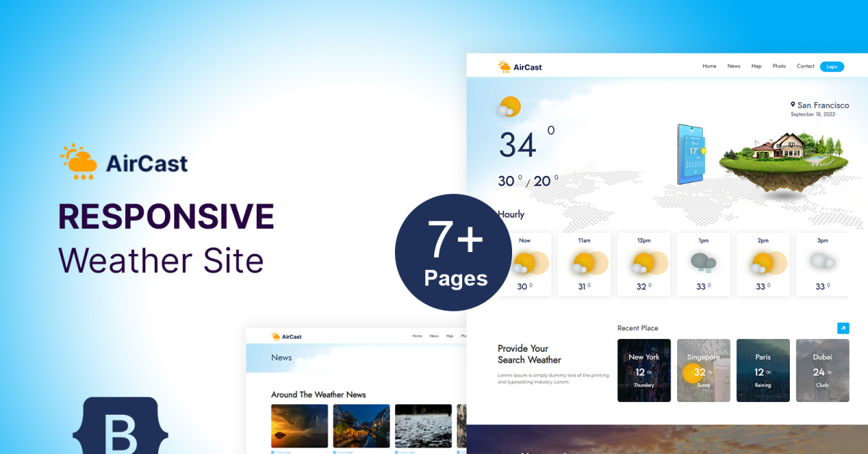Open the Contact menu item

805,66
